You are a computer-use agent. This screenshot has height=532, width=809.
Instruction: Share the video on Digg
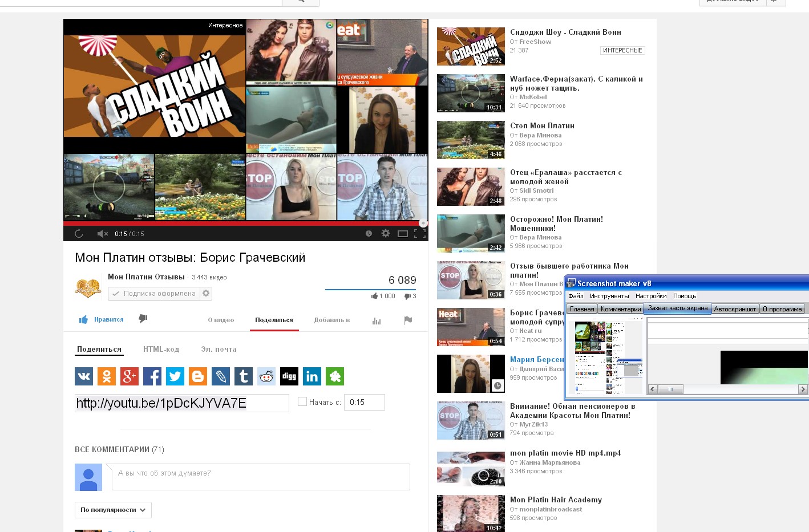point(289,376)
